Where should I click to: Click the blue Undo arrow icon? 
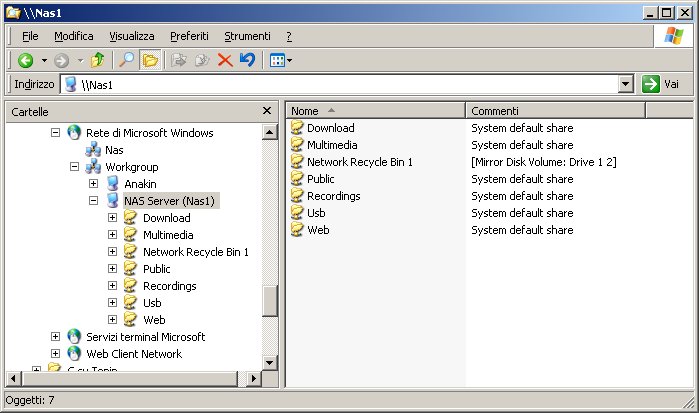click(x=247, y=60)
